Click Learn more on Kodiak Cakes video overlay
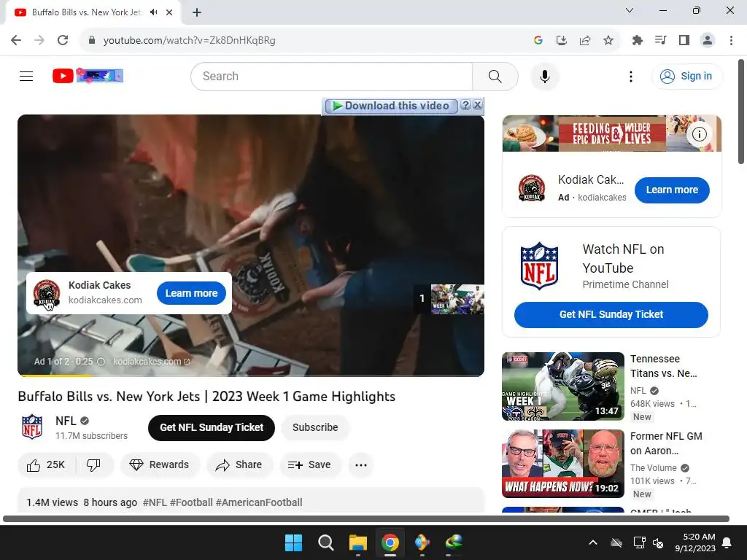 click(x=191, y=293)
